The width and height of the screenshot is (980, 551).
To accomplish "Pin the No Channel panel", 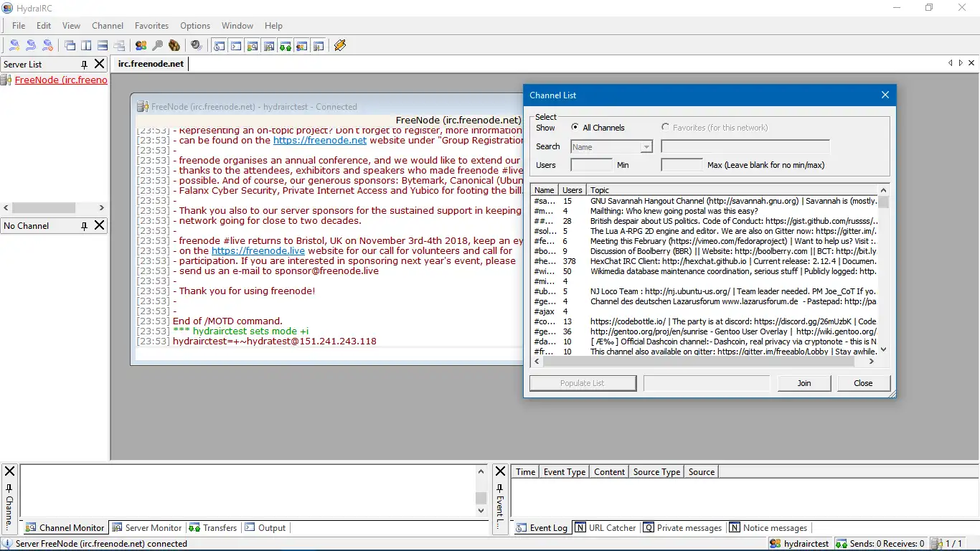I will click(84, 225).
